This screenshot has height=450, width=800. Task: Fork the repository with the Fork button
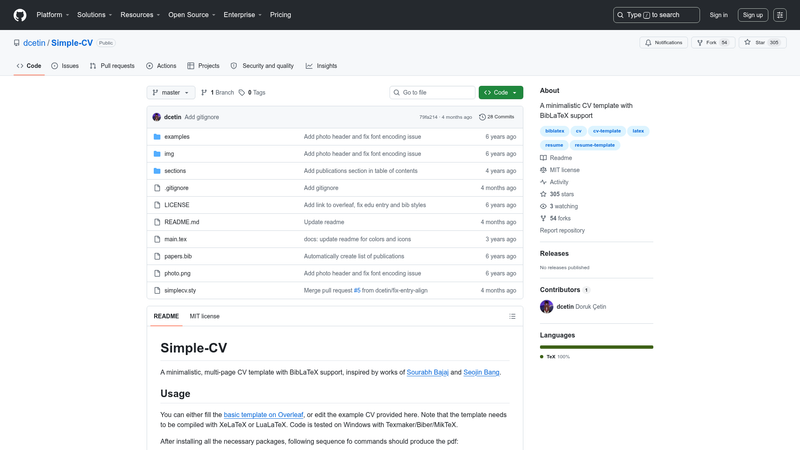[x=713, y=43]
